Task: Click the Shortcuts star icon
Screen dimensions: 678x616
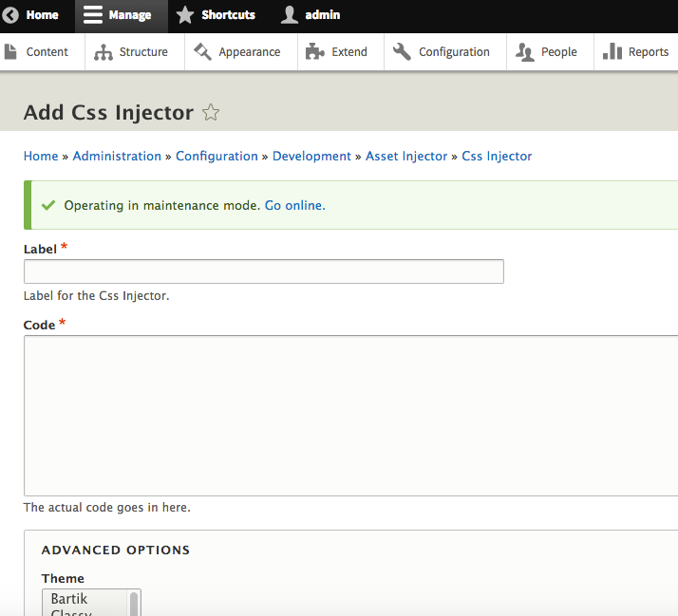Action: pos(185,15)
